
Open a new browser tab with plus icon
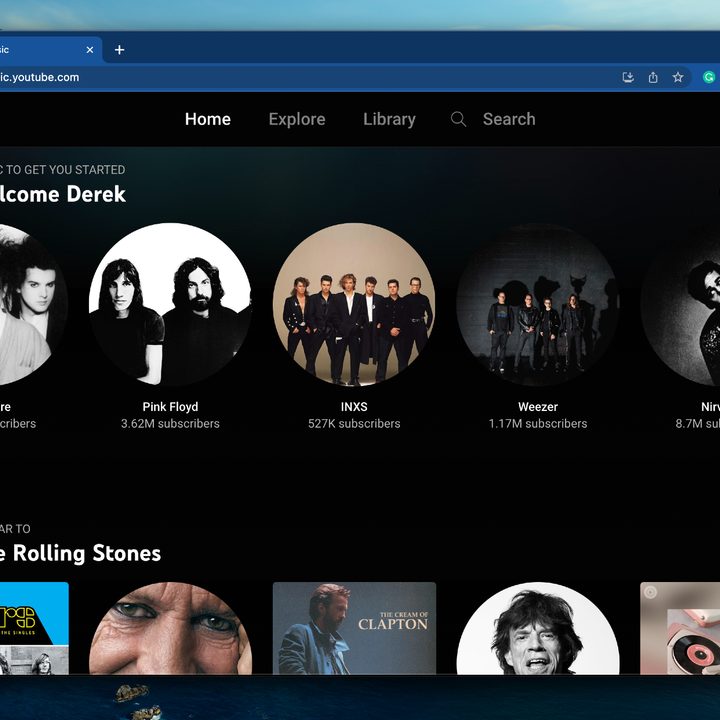tap(119, 50)
